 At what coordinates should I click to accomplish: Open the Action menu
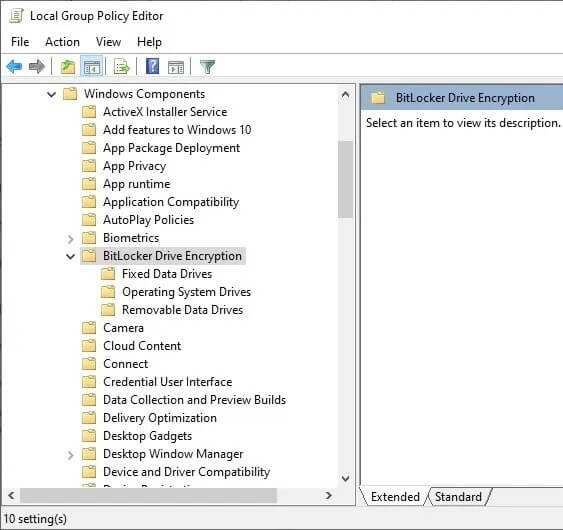pyautogui.click(x=62, y=42)
